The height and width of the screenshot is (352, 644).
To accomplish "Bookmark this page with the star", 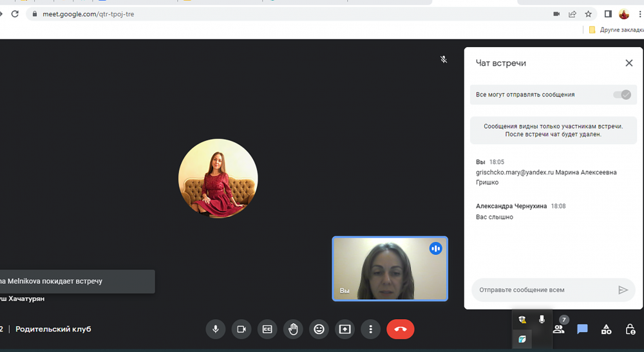I will (x=588, y=14).
